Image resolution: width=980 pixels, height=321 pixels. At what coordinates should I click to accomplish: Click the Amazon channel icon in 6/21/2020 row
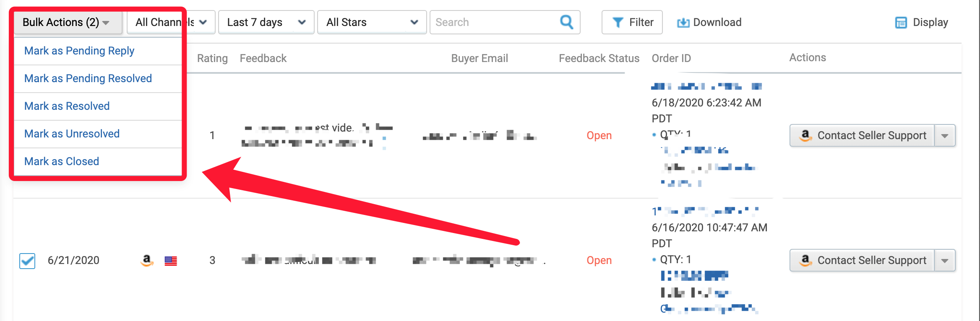click(x=146, y=261)
